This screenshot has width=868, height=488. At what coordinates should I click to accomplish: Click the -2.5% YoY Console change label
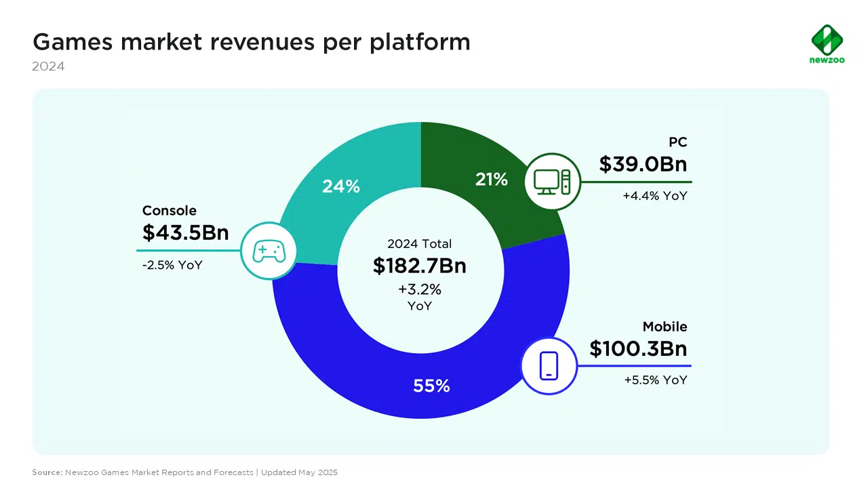[172, 265]
